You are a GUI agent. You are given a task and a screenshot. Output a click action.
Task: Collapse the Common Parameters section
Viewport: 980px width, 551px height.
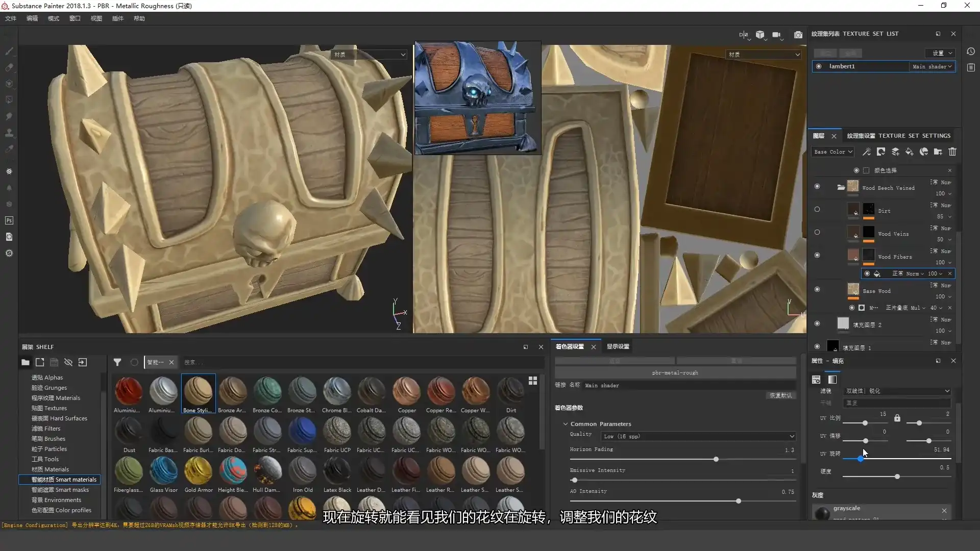pos(566,423)
